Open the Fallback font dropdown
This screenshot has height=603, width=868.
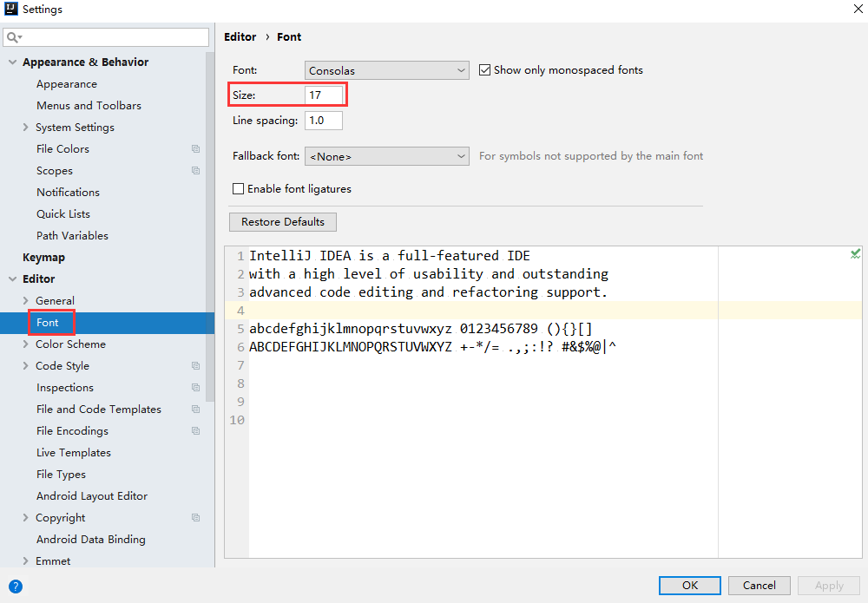pyautogui.click(x=387, y=156)
